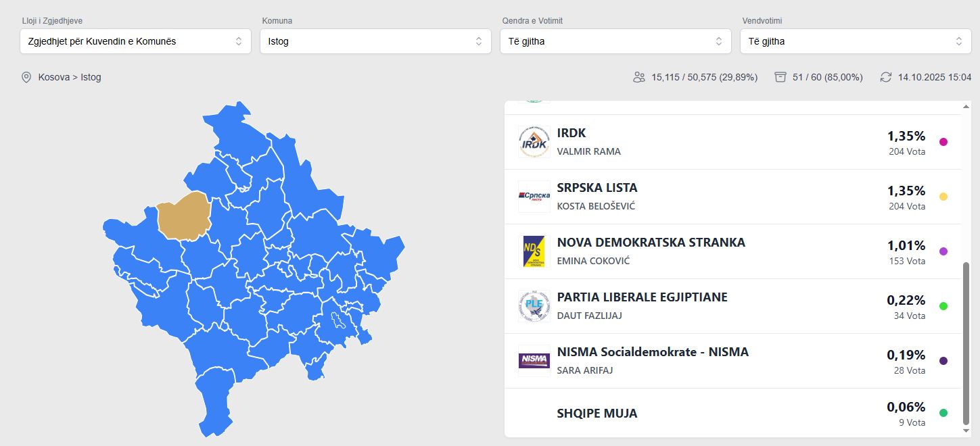Select the highlighted Istog municipality on map
This screenshot has width=980, height=446.
pos(183,216)
